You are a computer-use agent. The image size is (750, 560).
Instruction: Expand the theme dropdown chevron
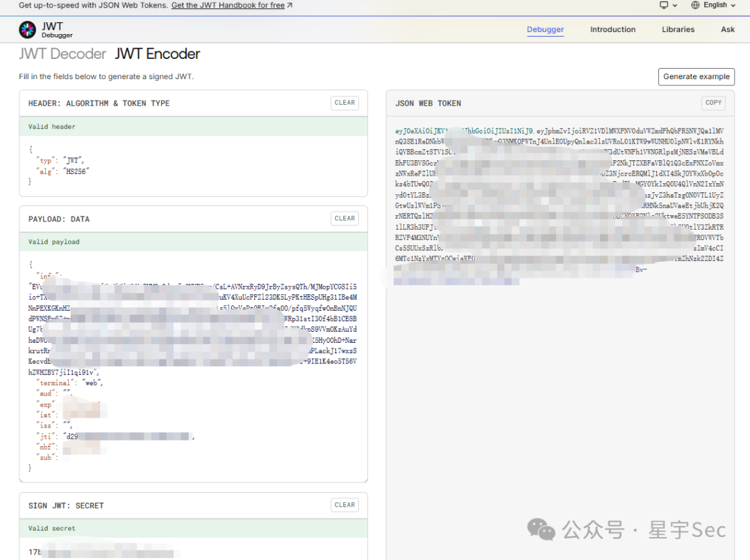(x=675, y=6)
